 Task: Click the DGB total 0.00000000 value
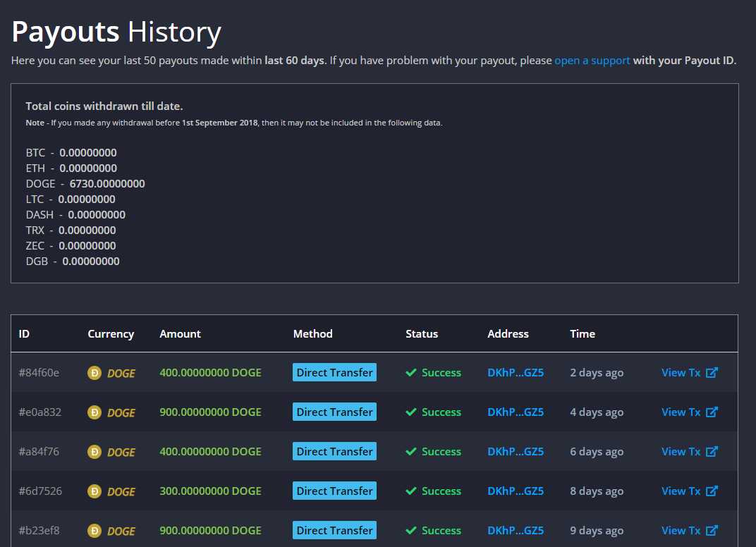click(91, 262)
